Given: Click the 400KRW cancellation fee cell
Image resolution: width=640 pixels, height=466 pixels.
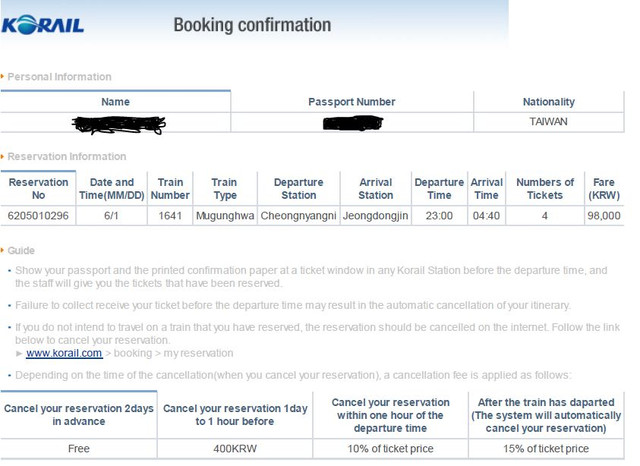Looking at the screenshot, I should (x=235, y=448).
